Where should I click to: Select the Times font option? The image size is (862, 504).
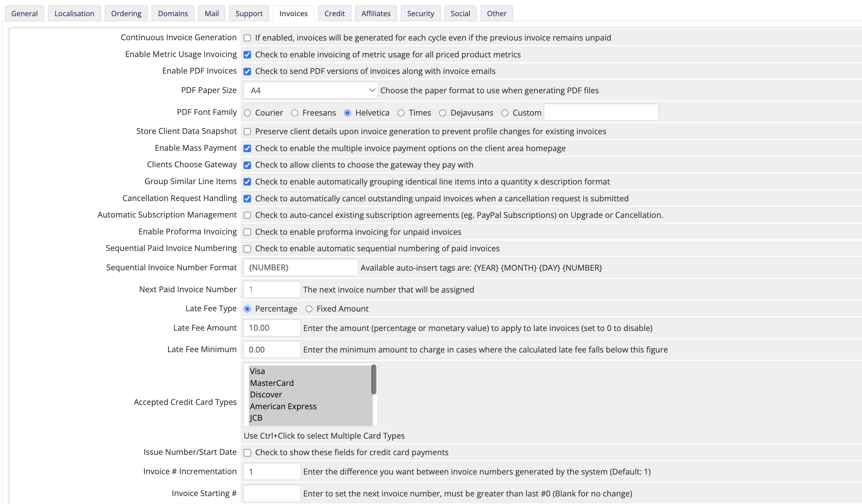coord(401,113)
